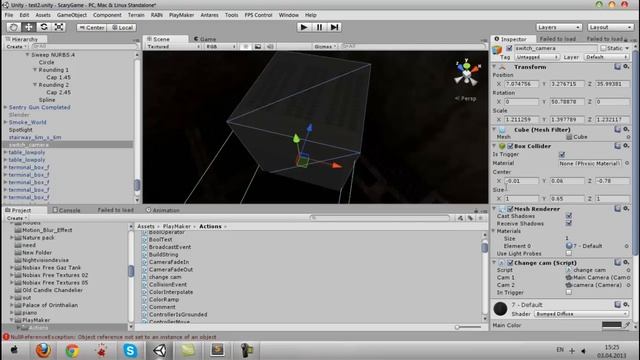Enable or disable Box Collider component
The width and height of the screenshot is (640, 360).
point(510,146)
